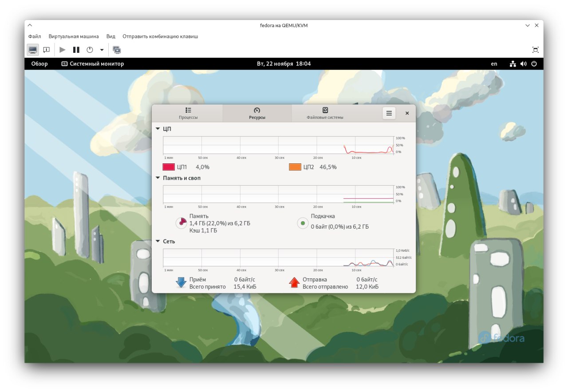Open the System Monitor hamburger menu
Screen dimensions: 568x392
pyautogui.click(x=389, y=113)
